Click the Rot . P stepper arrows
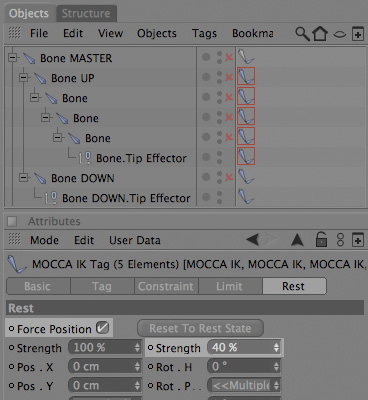 [276, 386]
